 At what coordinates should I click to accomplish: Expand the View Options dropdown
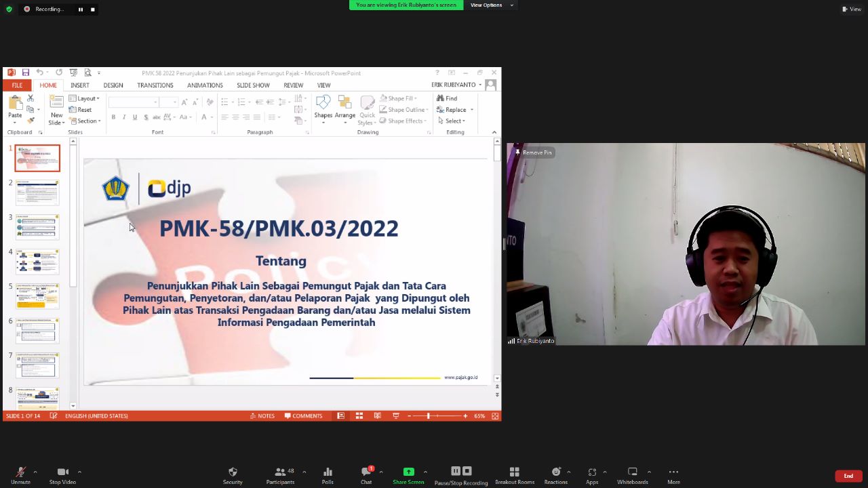[492, 5]
